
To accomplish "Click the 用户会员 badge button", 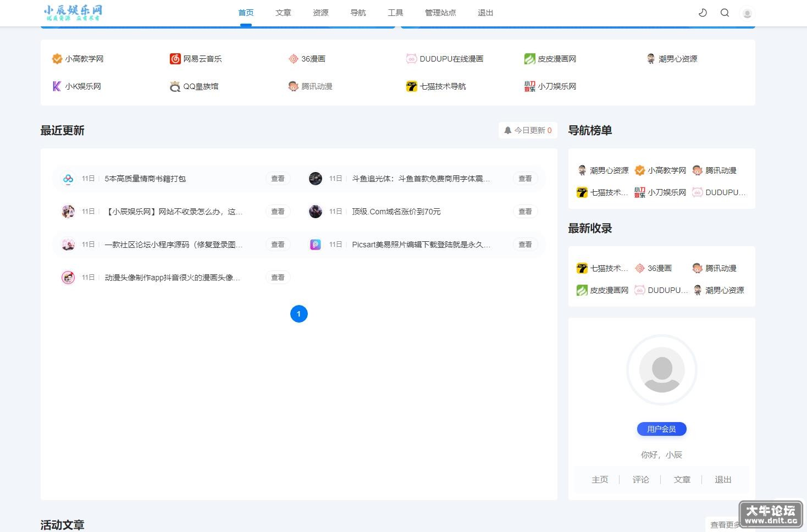I will 662,429.
